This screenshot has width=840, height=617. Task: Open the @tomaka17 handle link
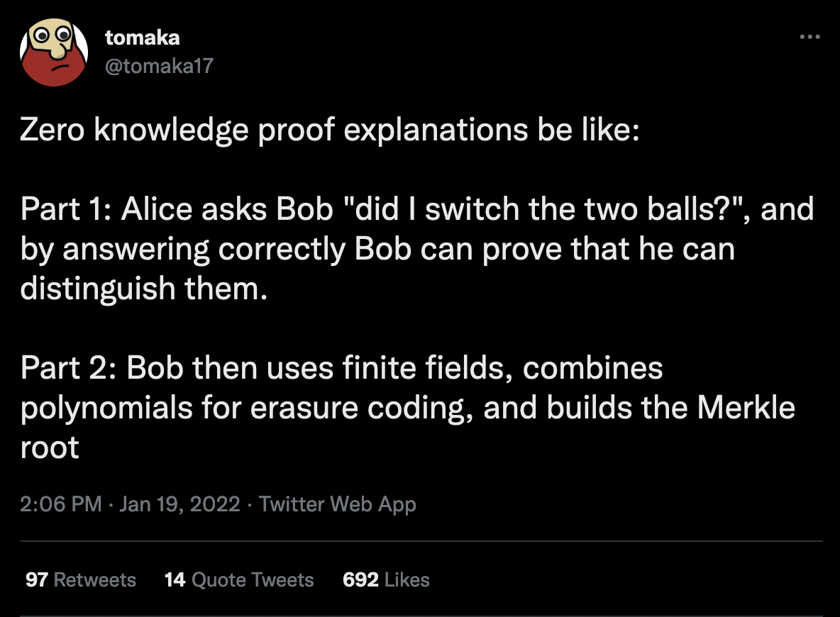pyautogui.click(x=159, y=66)
